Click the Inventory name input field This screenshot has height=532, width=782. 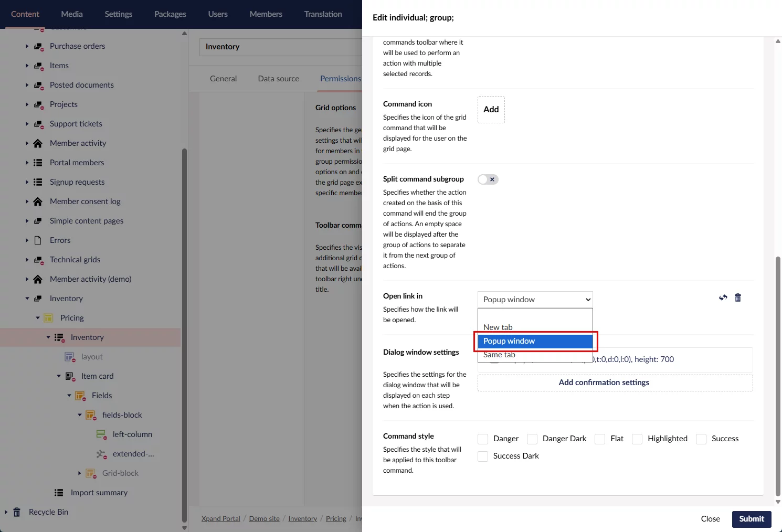click(281, 47)
